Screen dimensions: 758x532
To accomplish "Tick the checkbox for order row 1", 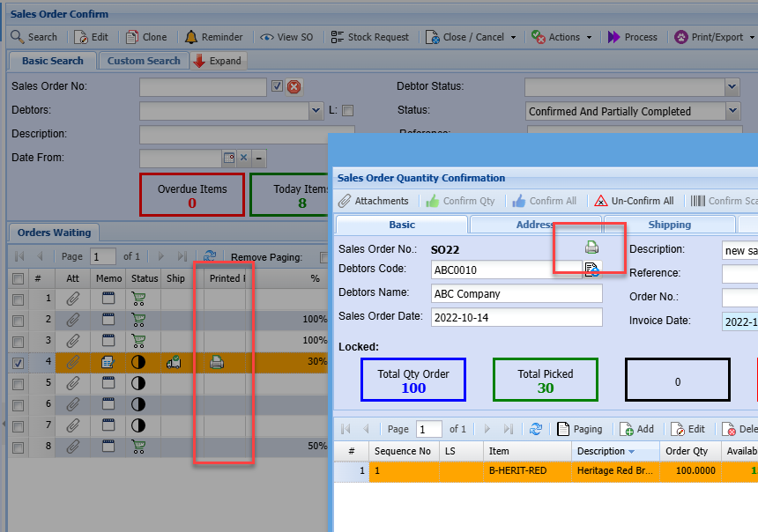I will 19,299.
